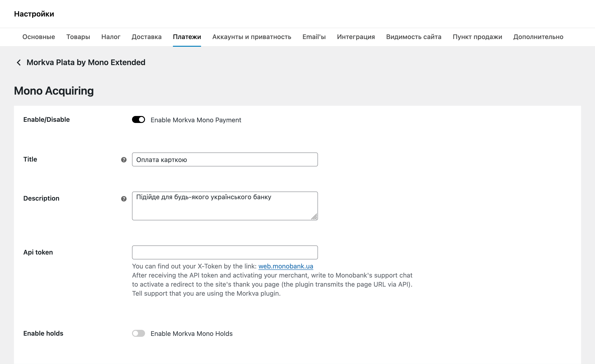
Task: Open the help tooltip beside Description
Action: [x=124, y=199]
